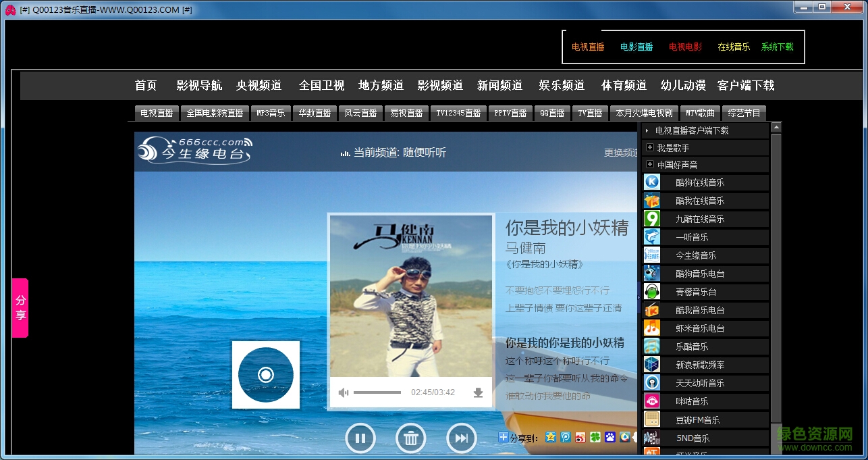Viewport: 868px width, 460px height.
Task: Click 系统下载 in the top navigation
Action: click(777, 47)
